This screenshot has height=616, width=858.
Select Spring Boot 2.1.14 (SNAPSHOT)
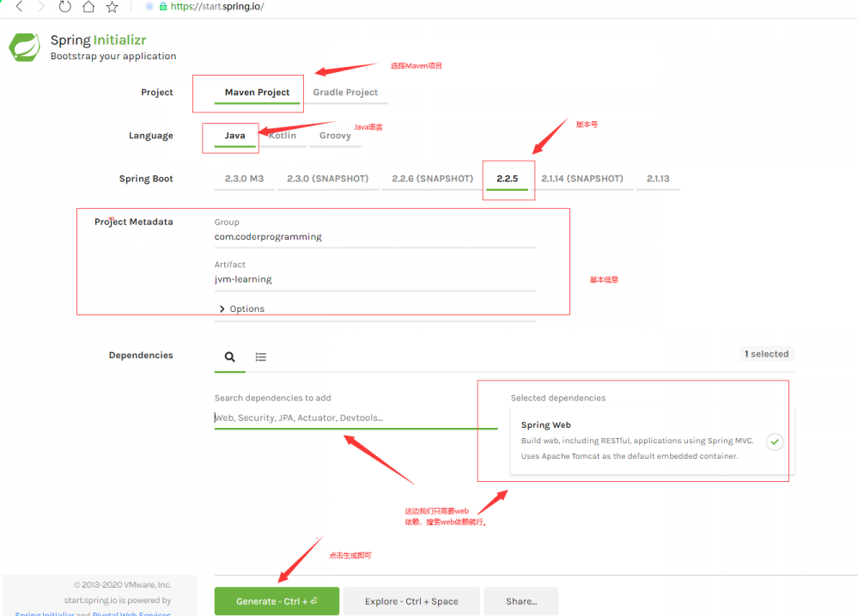point(582,179)
